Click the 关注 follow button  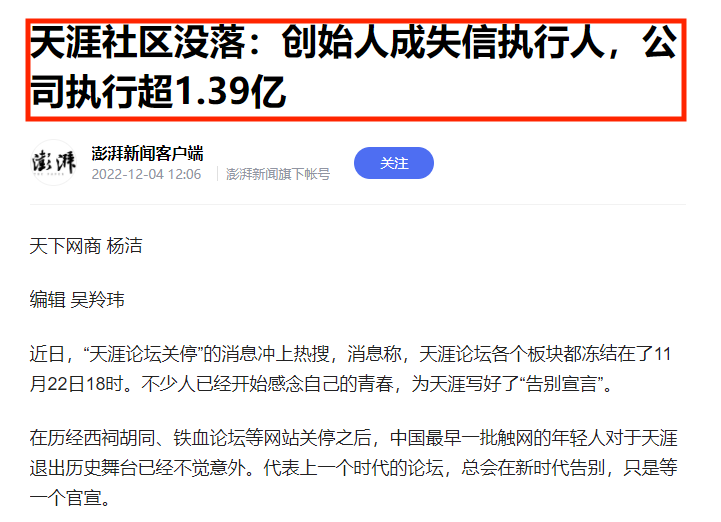tap(394, 163)
